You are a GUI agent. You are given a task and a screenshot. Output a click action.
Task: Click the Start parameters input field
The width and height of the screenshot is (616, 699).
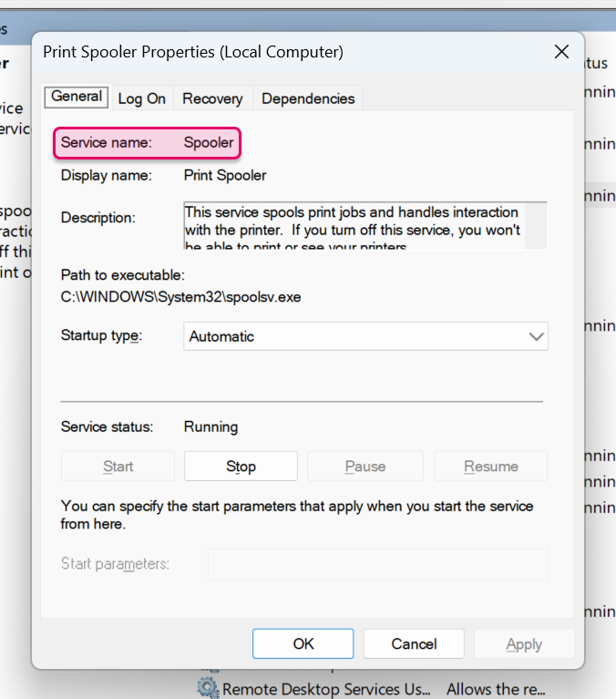point(378,564)
